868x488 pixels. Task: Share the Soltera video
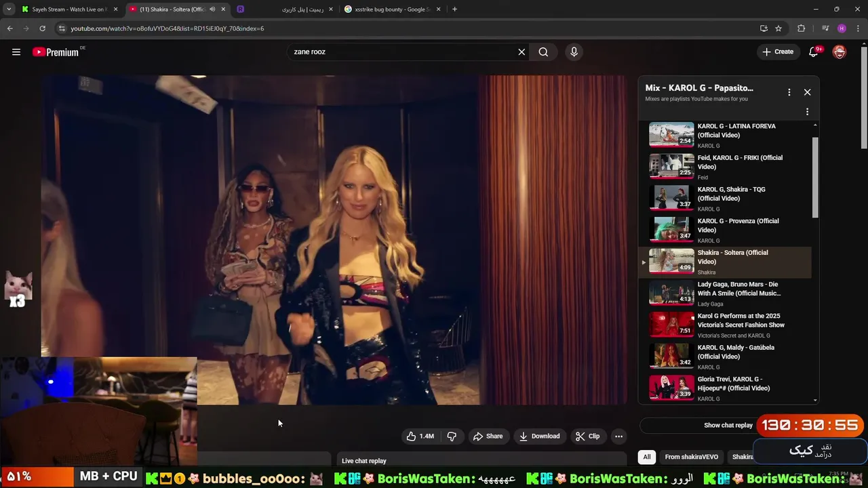click(x=488, y=436)
